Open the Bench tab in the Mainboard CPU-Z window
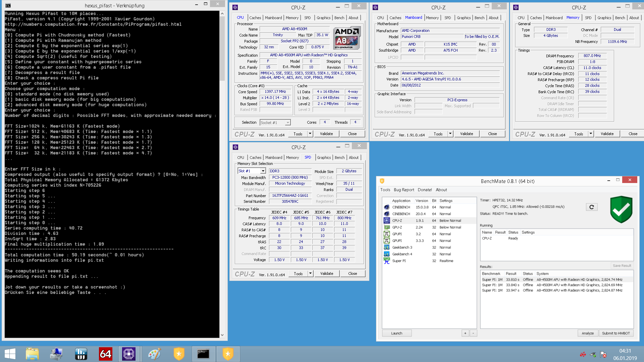644x362 pixels. [x=479, y=18]
